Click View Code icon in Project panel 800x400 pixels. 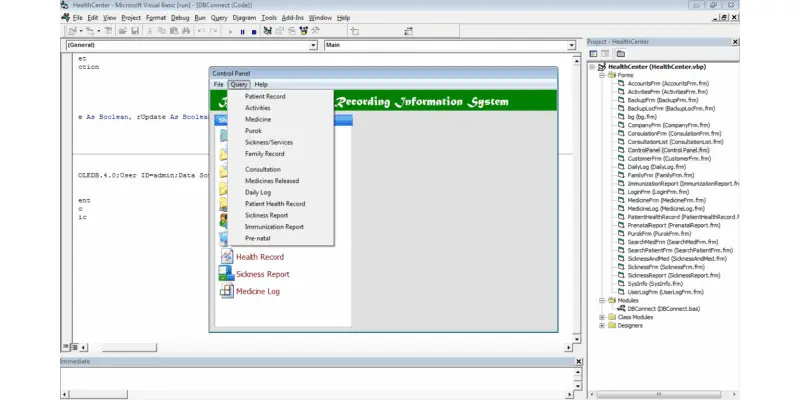click(593, 54)
